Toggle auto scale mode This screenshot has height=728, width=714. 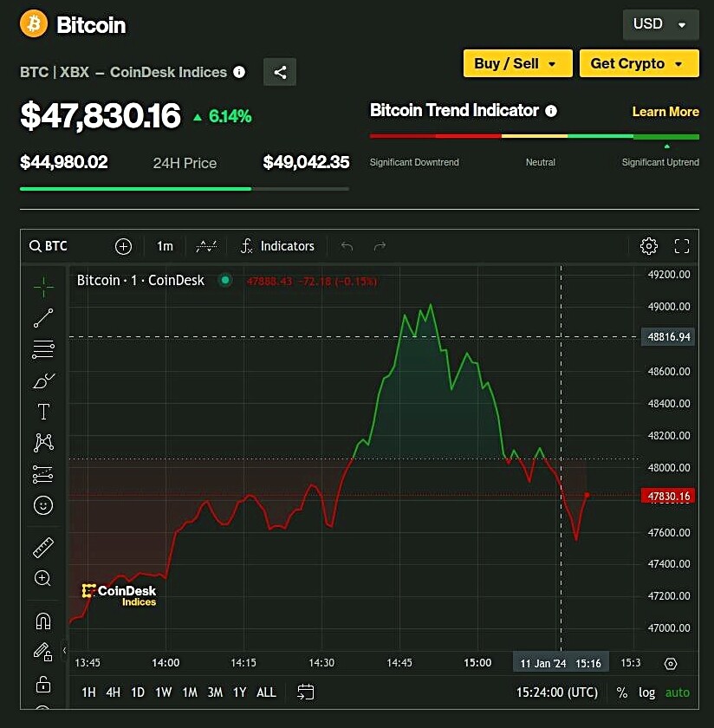(678, 692)
